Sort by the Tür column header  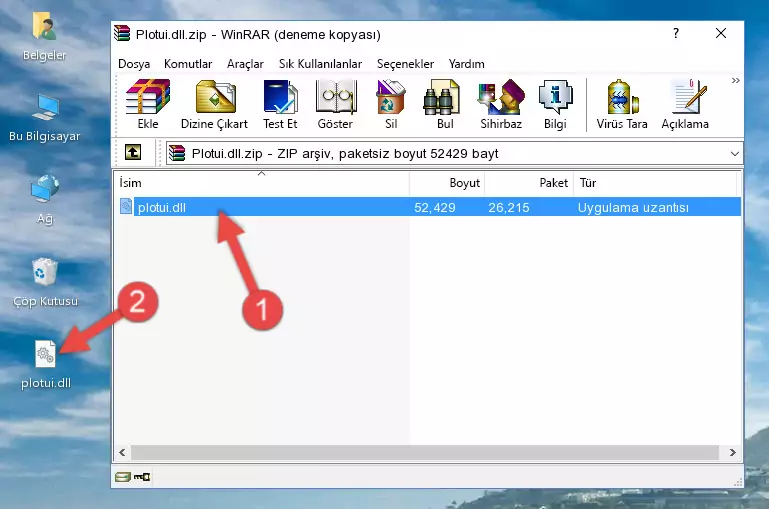pyautogui.click(x=655, y=183)
